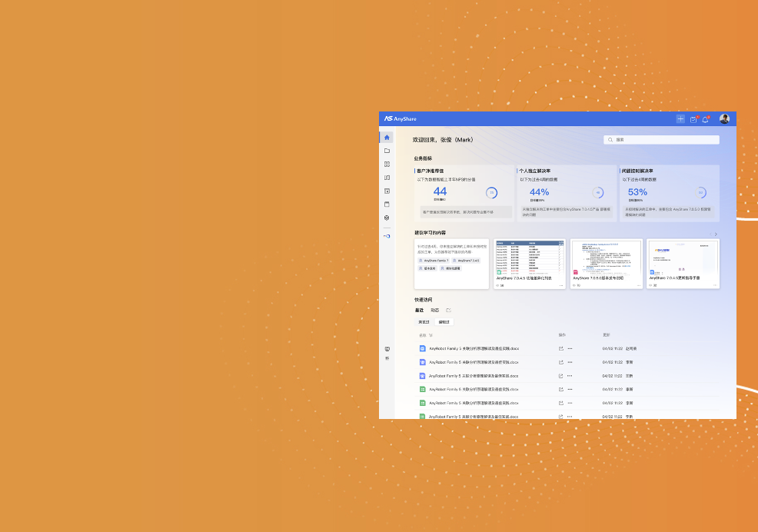Open more options on the 7.0.4.5 功能差异化列表 card
The image size is (758, 532).
click(x=561, y=285)
